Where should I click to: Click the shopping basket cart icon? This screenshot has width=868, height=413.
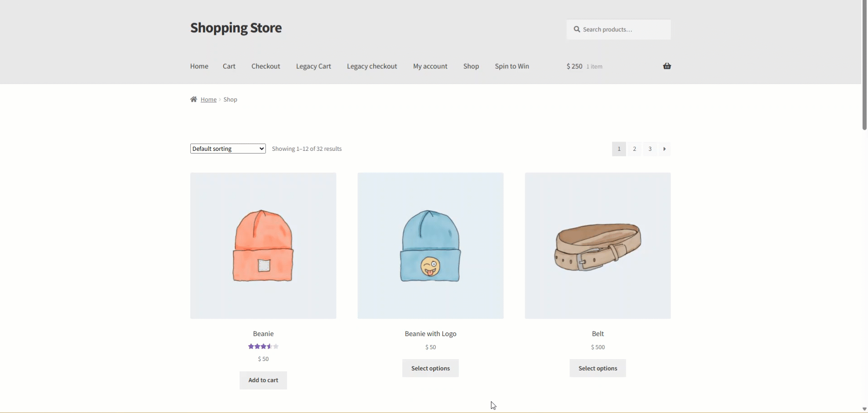tap(667, 66)
